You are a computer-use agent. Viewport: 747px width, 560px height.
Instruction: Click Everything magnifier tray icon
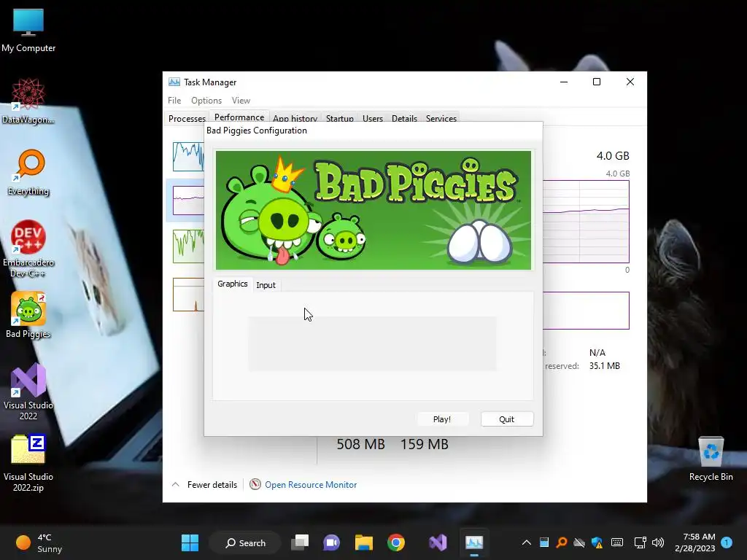pyautogui.click(x=562, y=542)
